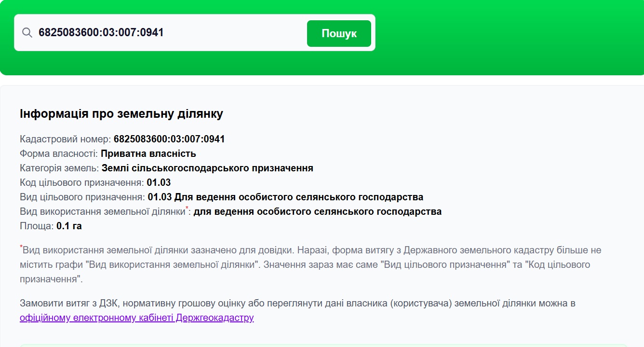Click the 01.03 Для ведення особистого value

pos(285,197)
